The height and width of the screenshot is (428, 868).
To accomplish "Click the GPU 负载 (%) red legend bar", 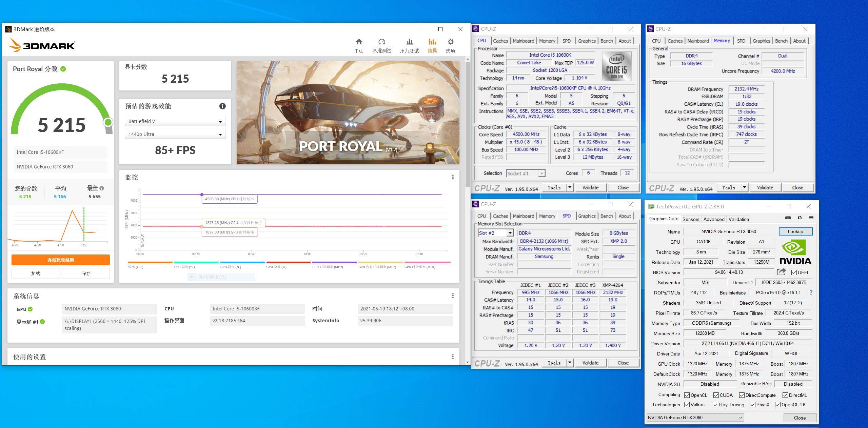I will [x=289, y=262].
